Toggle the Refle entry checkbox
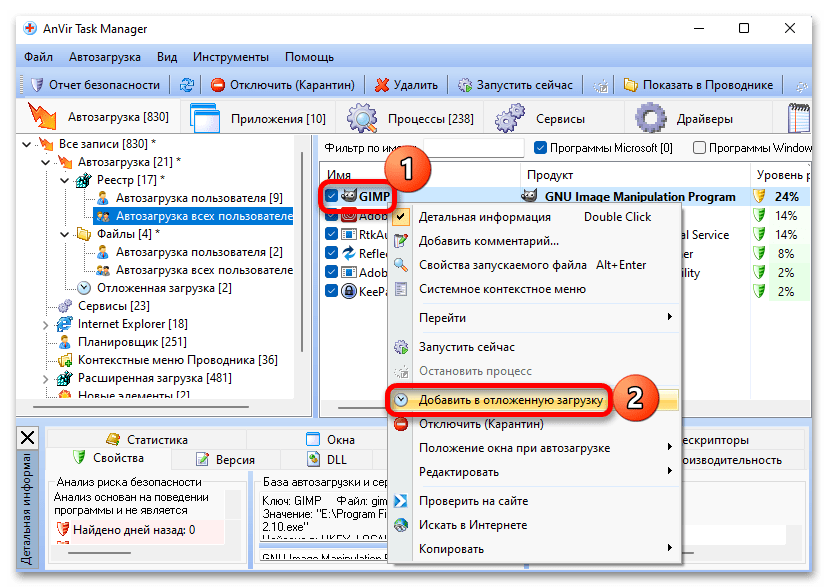The image size is (828, 588). click(x=332, y=253)
